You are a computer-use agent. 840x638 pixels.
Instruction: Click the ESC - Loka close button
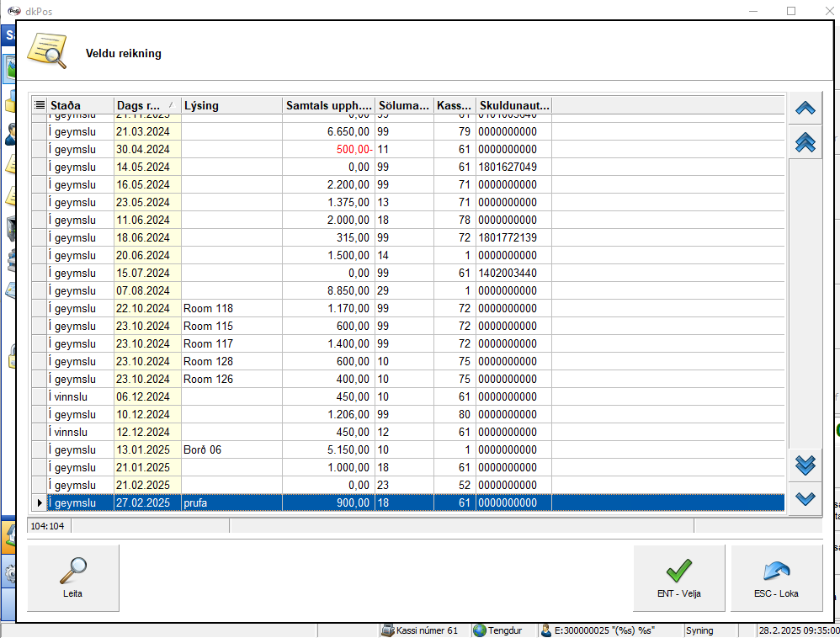tap(776, 577)
